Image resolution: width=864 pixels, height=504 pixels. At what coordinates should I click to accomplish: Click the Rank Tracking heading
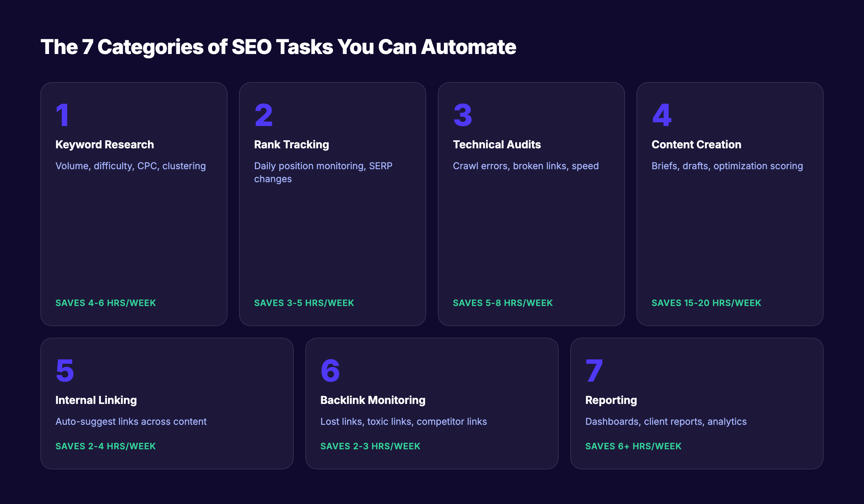click(291, 144)
